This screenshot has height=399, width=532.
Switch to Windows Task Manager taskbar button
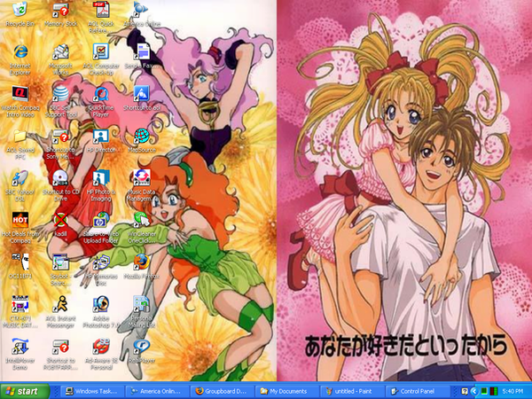click(x=92, y=391)
